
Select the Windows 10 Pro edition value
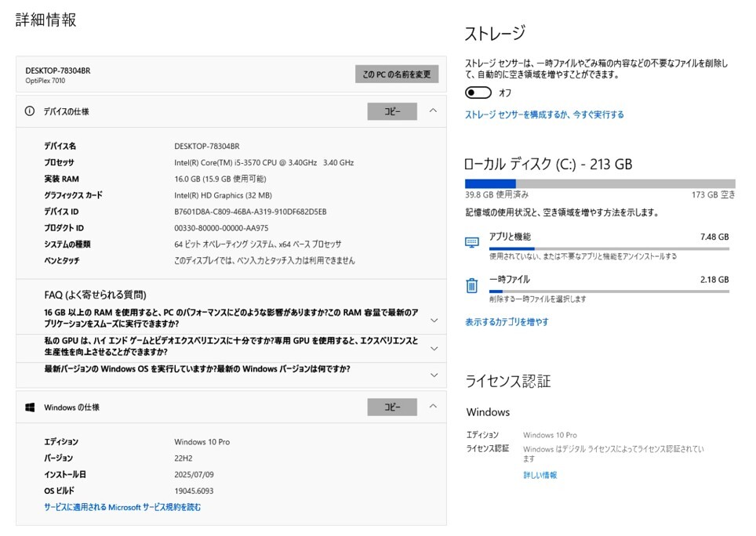pyautogui.click(x=202, y=442)
